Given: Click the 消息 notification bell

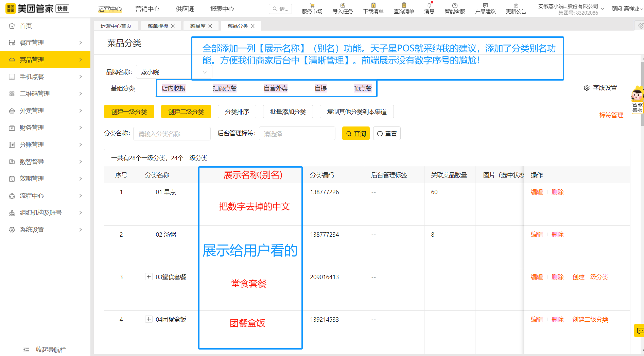Looking at the screenshot, I should [429, 5].
